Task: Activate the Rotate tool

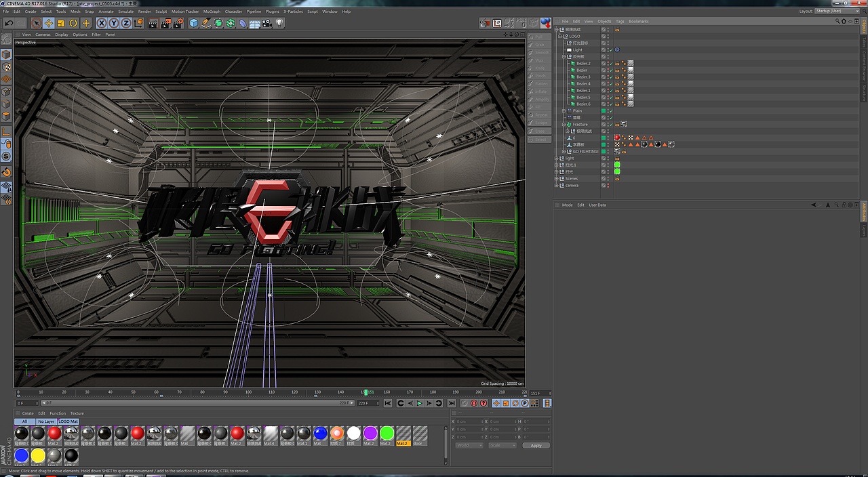Action: [x=73, y=23]
